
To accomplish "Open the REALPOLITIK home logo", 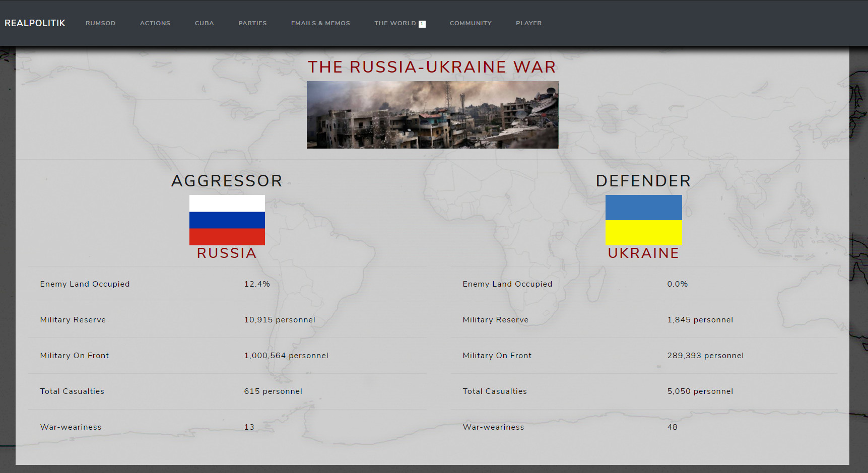I will pyautogui.click(x=35, y=23).
